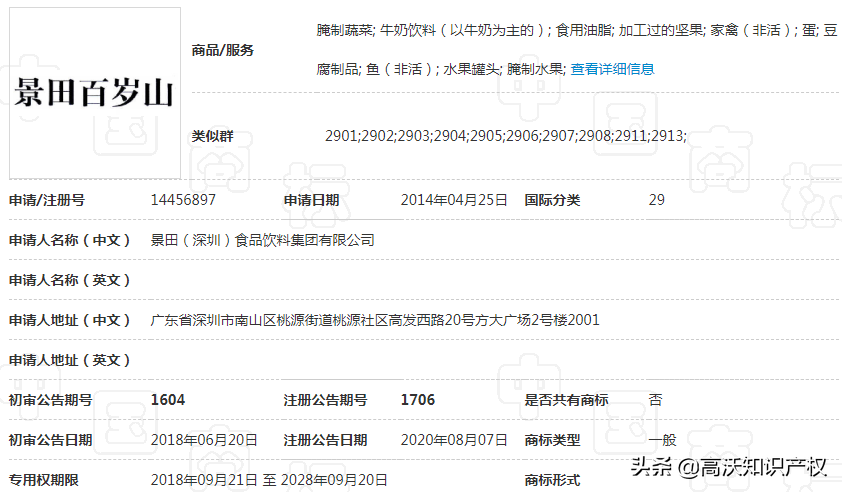This screenshot has height=492, width=842.
Task: Click the 申请日期 label
Action: [x=311, y=200]
